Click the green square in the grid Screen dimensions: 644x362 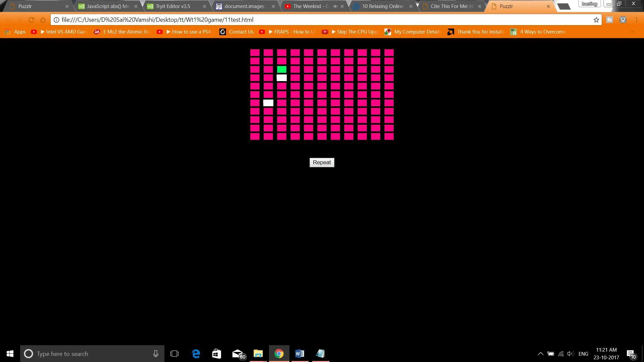pos(282,69)
